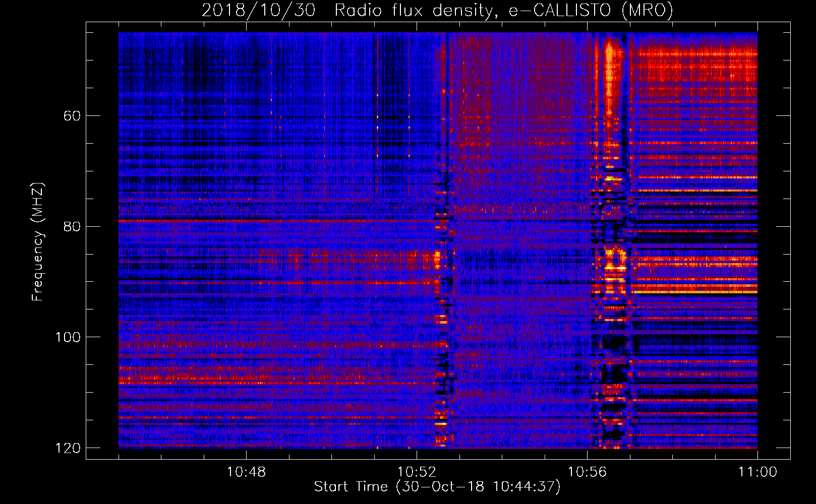The width and height of the screenshot is (816, 504).
Task: Click the 120 frequency tick label
Action: pyautogui.click(x=68, y=448)
